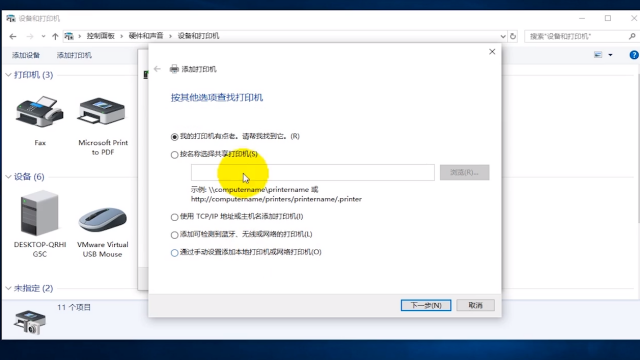Open help with the blue question mark

(634, 55)
